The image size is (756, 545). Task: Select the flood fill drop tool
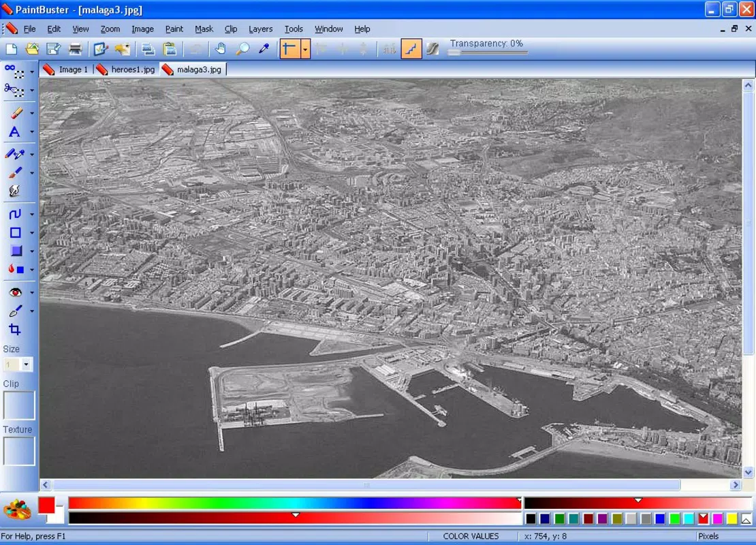point(16,269)
